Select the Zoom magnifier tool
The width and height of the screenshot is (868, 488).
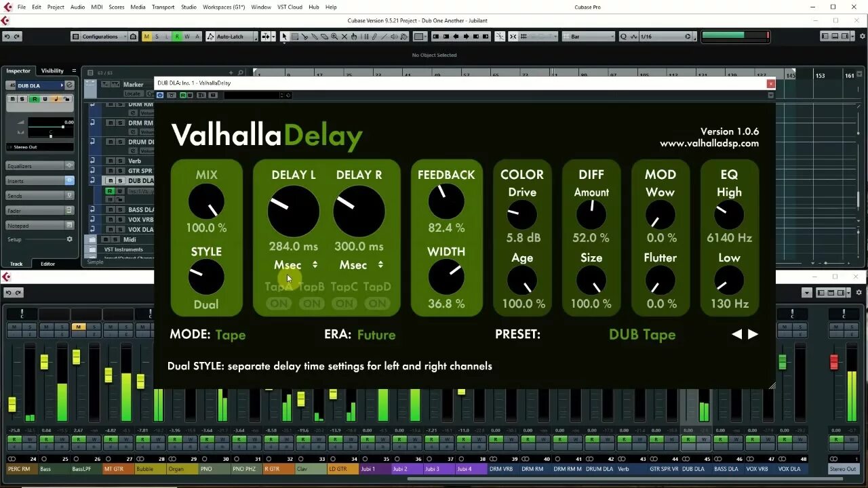tap(334, 37)
